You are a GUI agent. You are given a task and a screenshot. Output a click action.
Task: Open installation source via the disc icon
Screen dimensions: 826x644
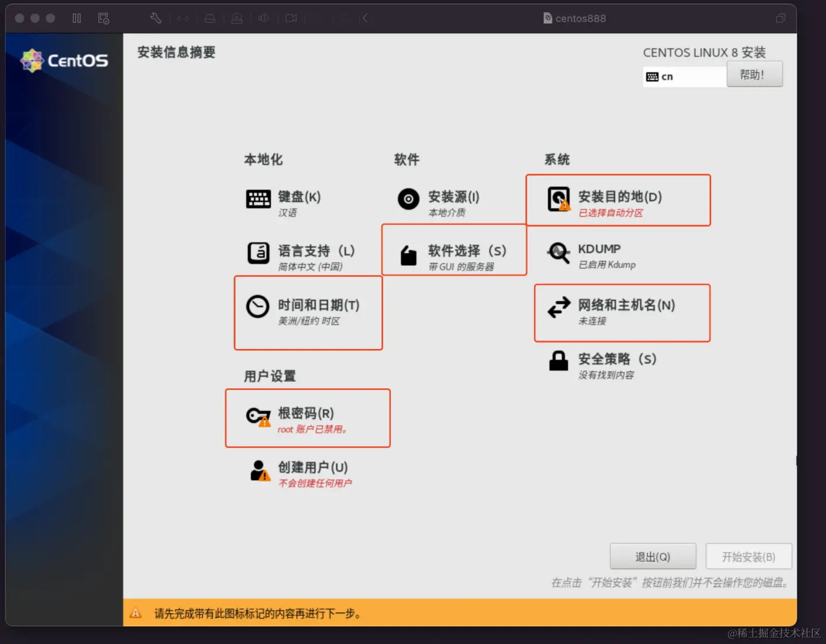click(408, 199)
